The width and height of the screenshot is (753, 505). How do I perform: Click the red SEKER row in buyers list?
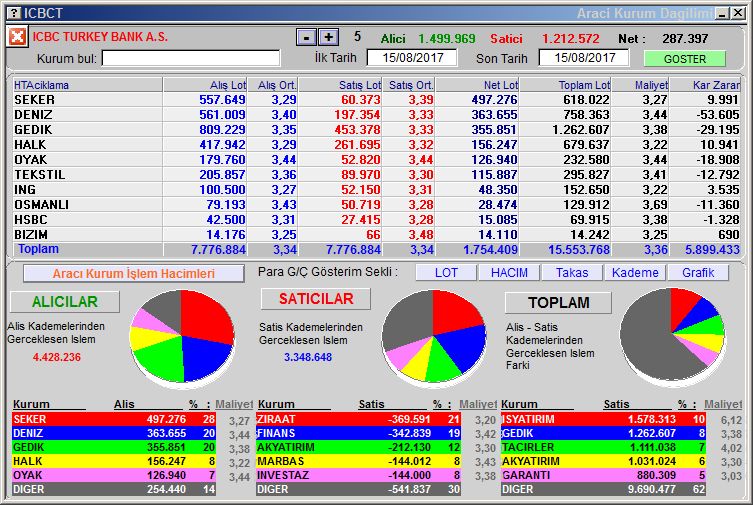(114, 419)
